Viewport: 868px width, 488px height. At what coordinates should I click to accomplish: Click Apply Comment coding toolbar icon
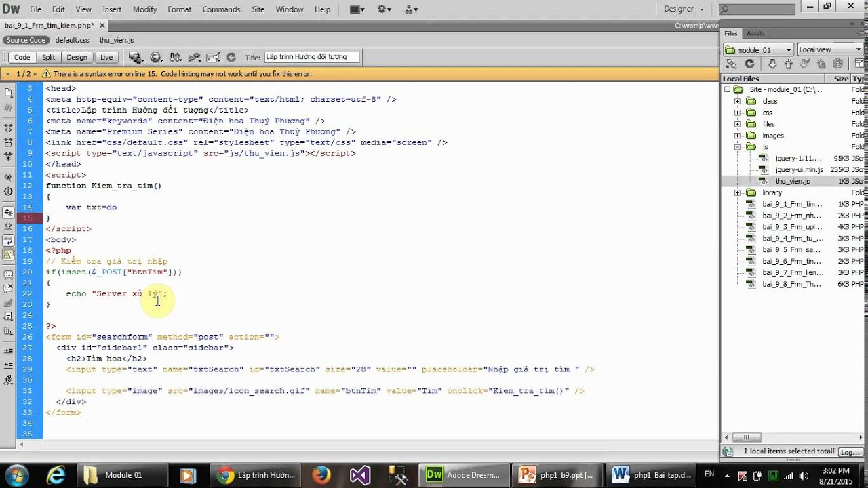tap(8, 274)
